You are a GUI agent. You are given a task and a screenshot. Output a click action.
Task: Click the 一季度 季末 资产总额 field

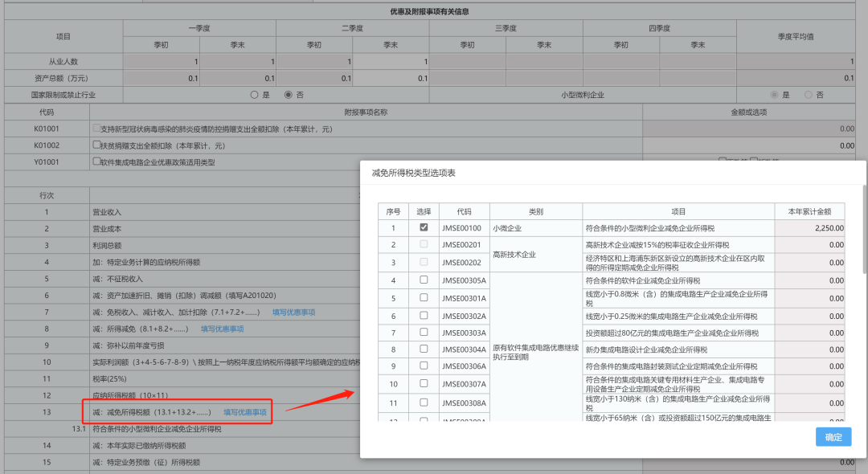point(237,78)
